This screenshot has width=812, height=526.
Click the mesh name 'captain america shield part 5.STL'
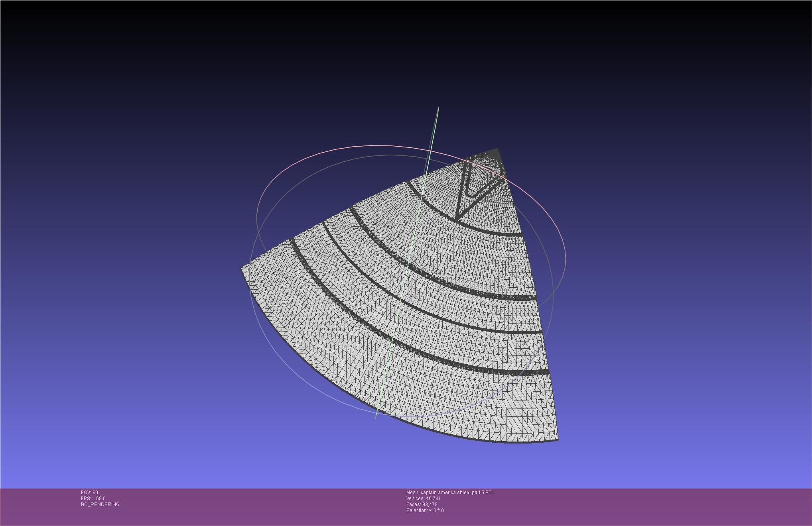457,493
